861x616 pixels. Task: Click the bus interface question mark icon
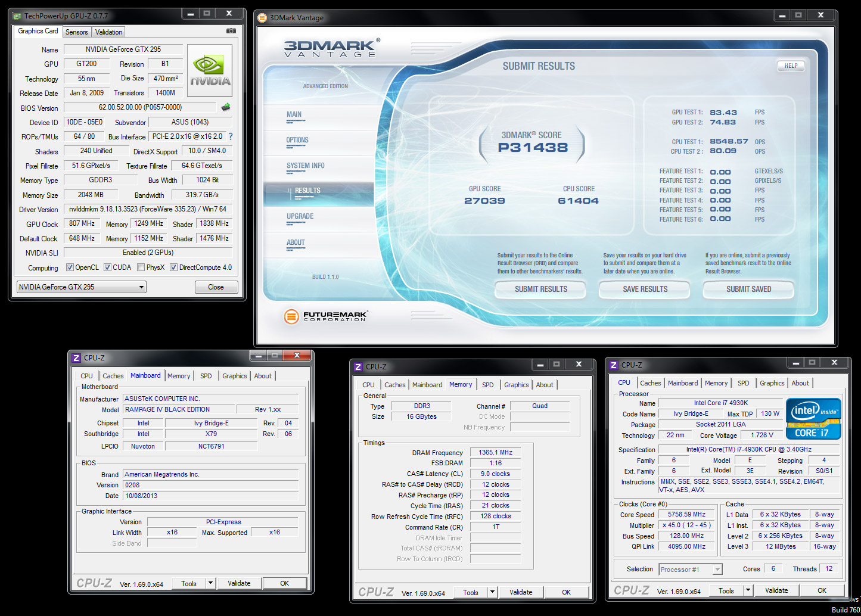pos(231,136)
